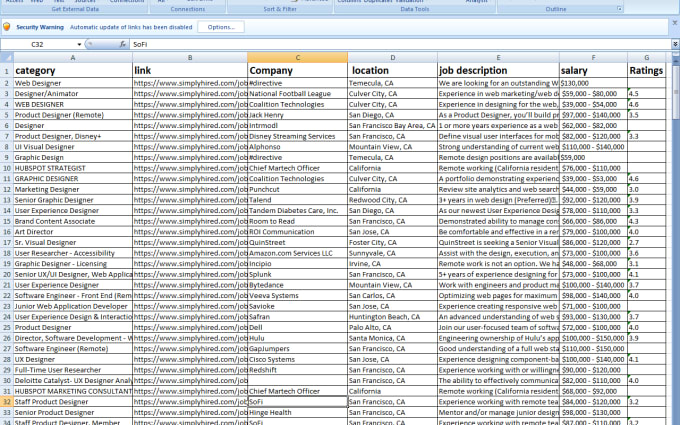Image resolution: width=680 pixels, height=425 pixels.
Task: Select the 'Santa Monica, CA' location cell
Action: point(392,338)
